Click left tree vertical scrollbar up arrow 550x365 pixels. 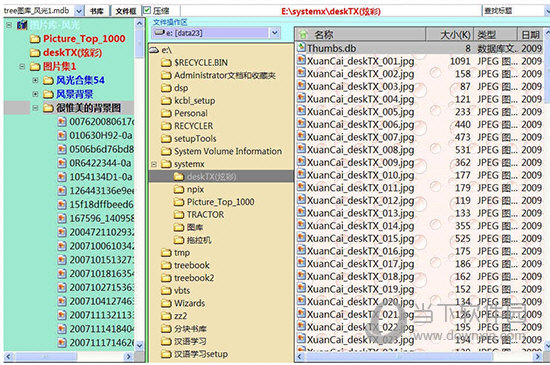(139, 23)
